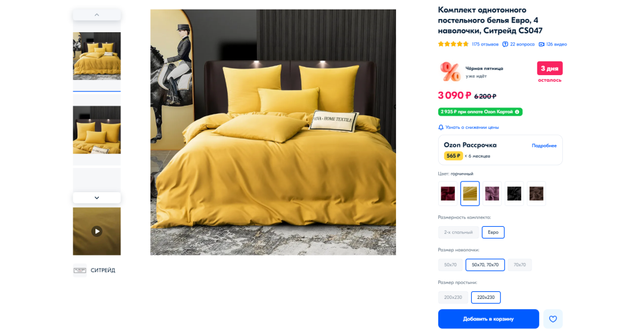The image size is (644, 330).
Task: Click the Black Friday percent icon
Action: point(450,72)
